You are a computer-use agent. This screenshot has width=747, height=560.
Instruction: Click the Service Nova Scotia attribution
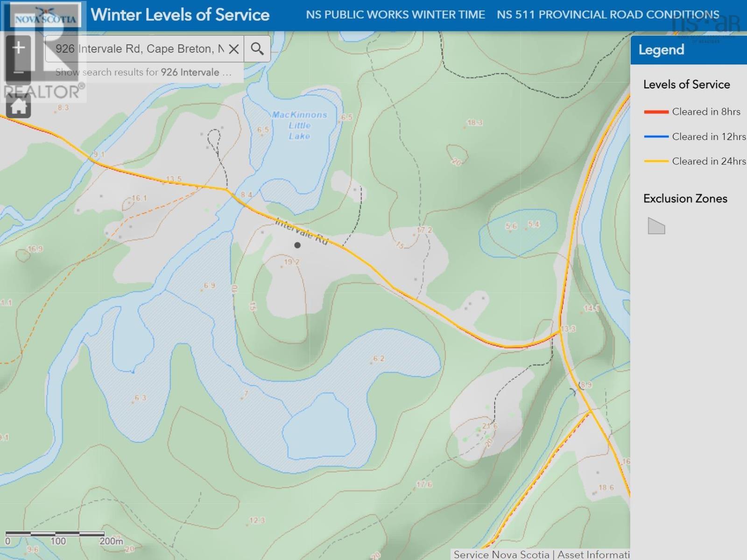coord(501,554)
